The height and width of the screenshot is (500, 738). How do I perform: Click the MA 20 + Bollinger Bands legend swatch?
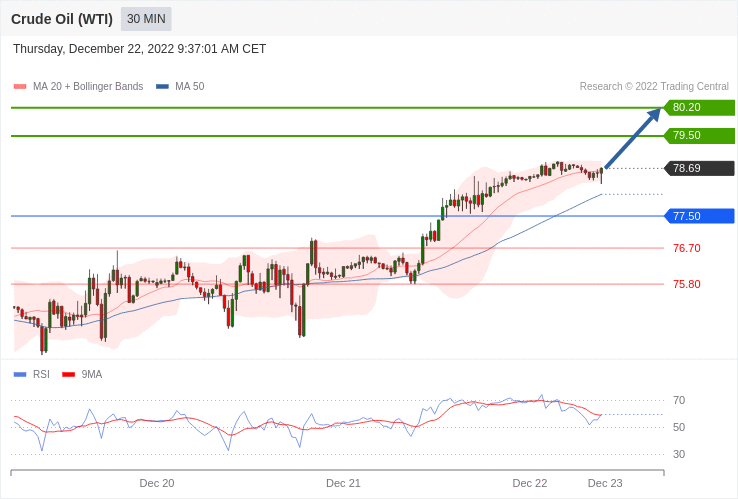20,87
